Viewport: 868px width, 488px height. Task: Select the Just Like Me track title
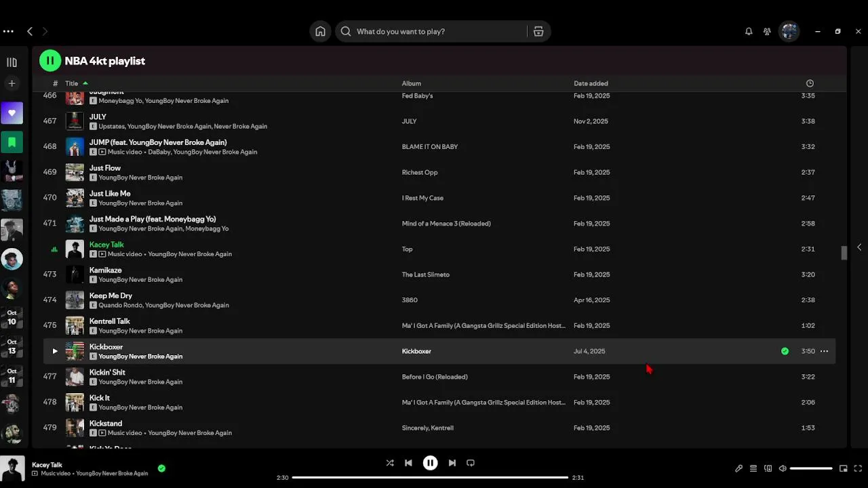coord(110,194)
